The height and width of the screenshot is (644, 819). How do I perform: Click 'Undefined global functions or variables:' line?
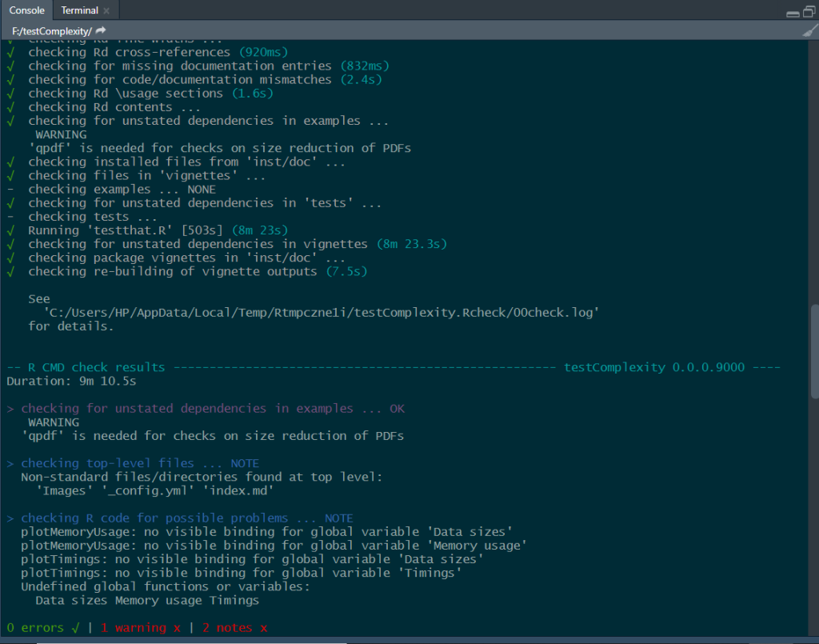pyautogui.click(x=165, y=586)
